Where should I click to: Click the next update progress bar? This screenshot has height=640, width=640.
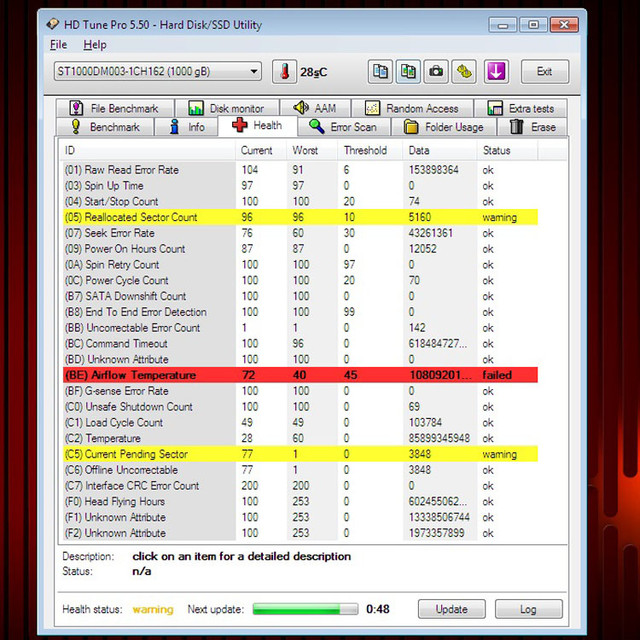click(305, 609)
